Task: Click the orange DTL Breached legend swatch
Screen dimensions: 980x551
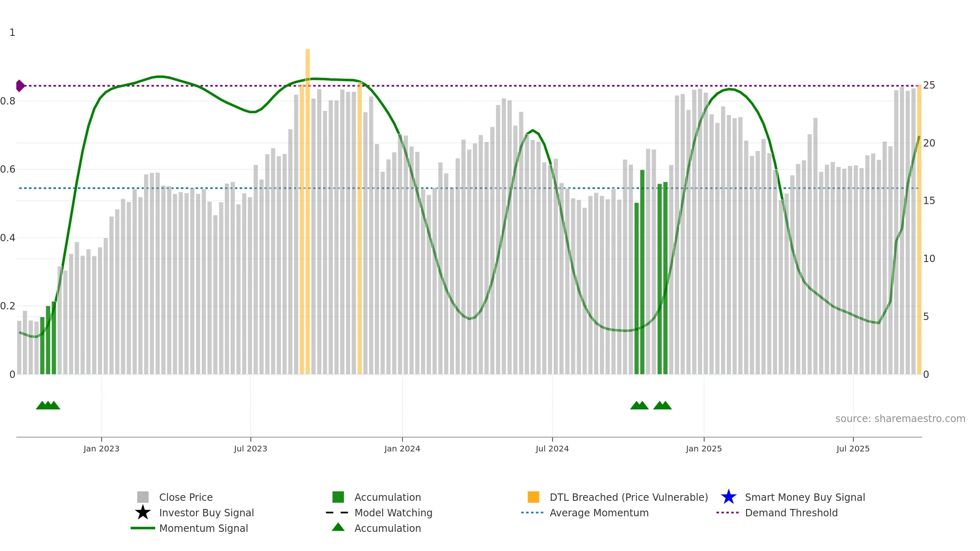Action: click(x=533, y=497)
